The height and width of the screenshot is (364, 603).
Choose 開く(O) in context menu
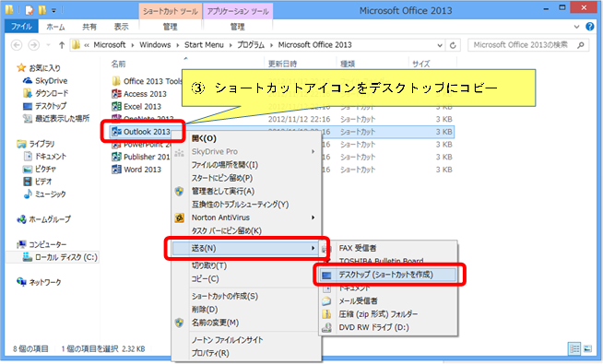pos(246,138)
